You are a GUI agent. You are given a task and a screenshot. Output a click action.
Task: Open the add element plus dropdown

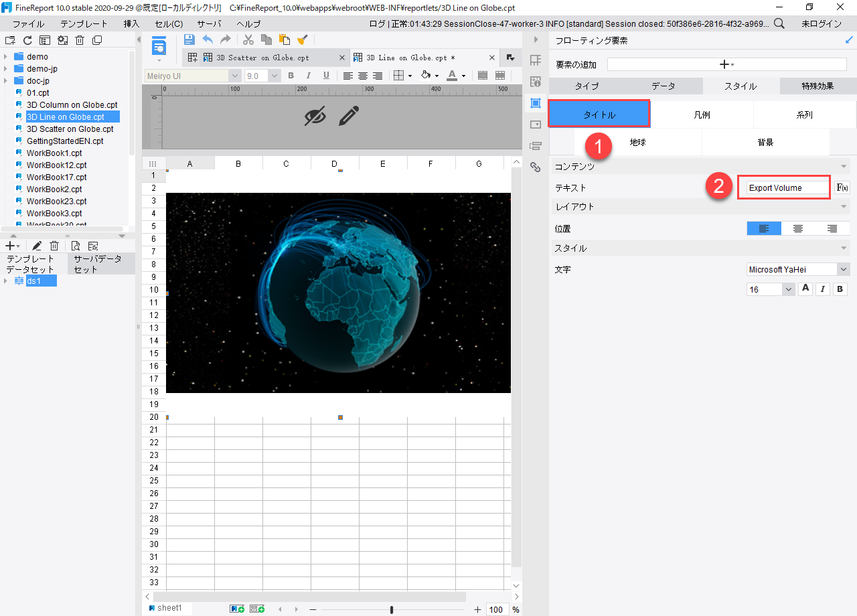[726, 64]
